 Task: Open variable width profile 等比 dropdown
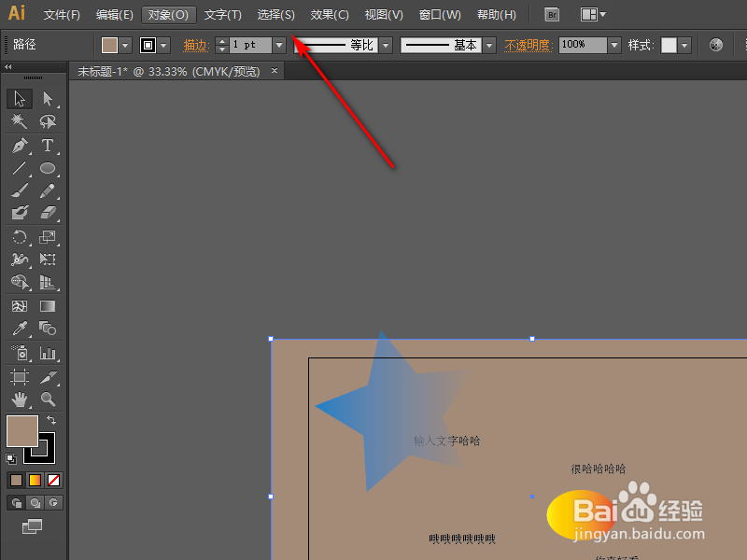pos(386,46)
